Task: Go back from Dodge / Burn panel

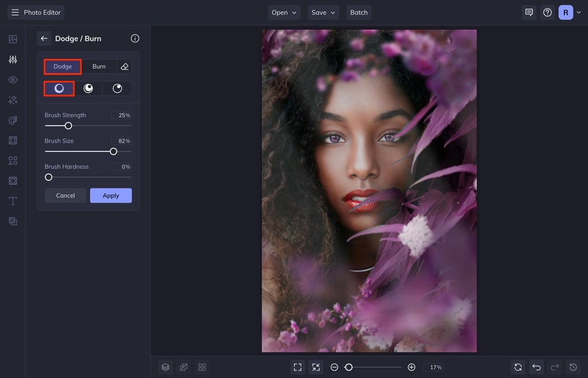Action: 44,38
